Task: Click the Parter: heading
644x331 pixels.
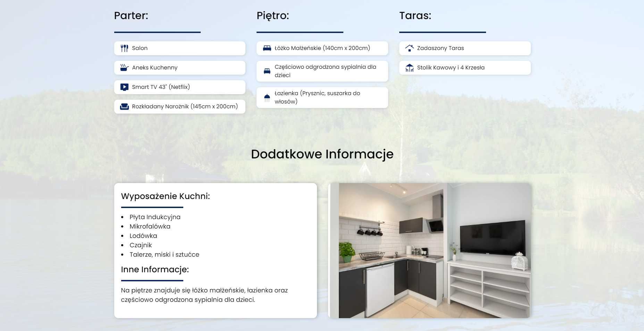Action: pyautogui.click(x=131, y=16)
